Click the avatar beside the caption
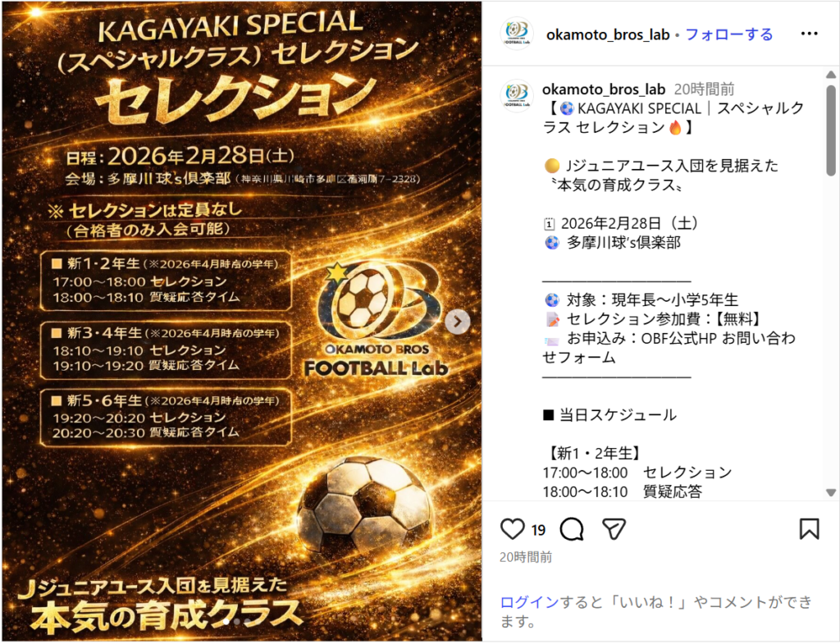Screen dimensions: 840x644 (x=517, y=95)
